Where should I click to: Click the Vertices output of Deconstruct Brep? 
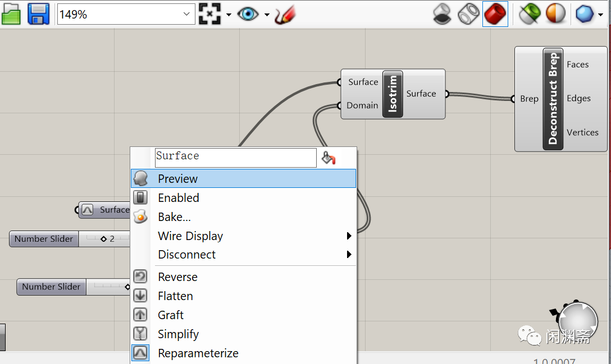(582, 133)
